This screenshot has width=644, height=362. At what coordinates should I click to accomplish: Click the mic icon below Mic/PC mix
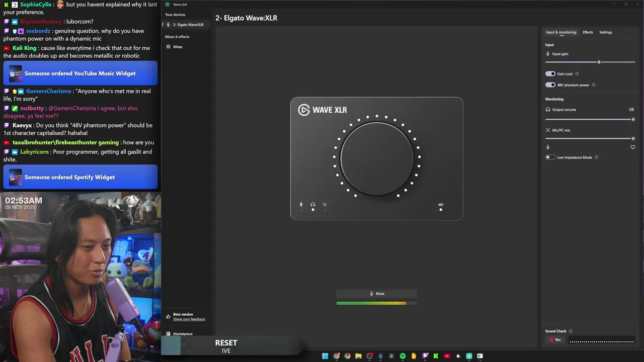pyautogui.click(x=548, y=147)
